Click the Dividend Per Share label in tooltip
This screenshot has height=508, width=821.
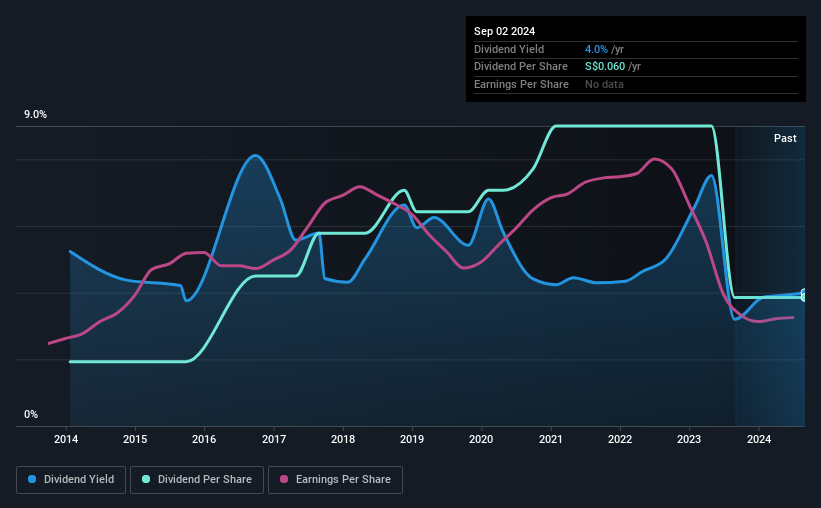pos(520,67)
